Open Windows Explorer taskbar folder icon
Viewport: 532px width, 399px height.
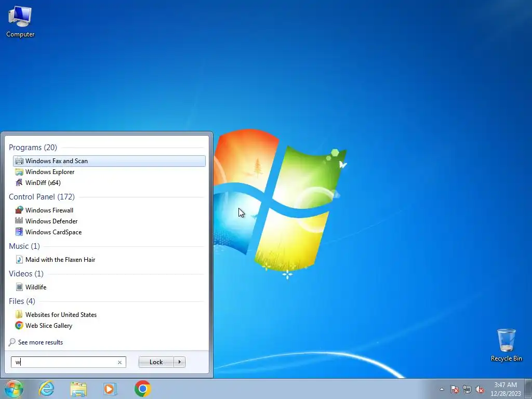coord(78,389)
